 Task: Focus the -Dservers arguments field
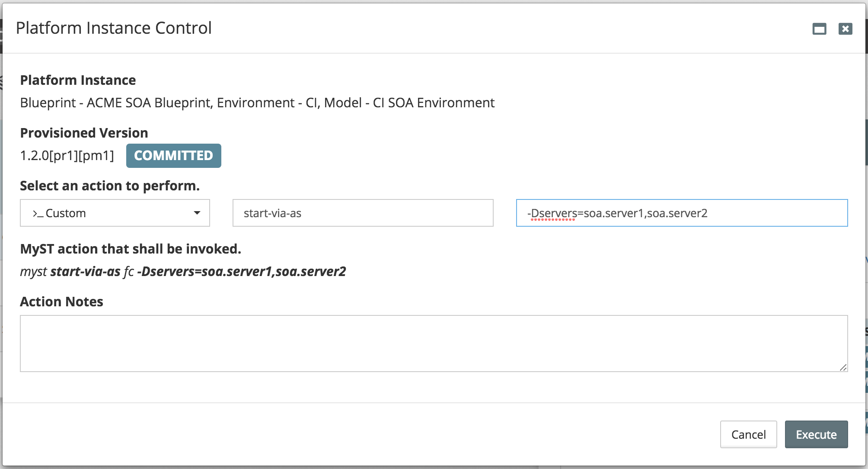(x=682, y=213)
